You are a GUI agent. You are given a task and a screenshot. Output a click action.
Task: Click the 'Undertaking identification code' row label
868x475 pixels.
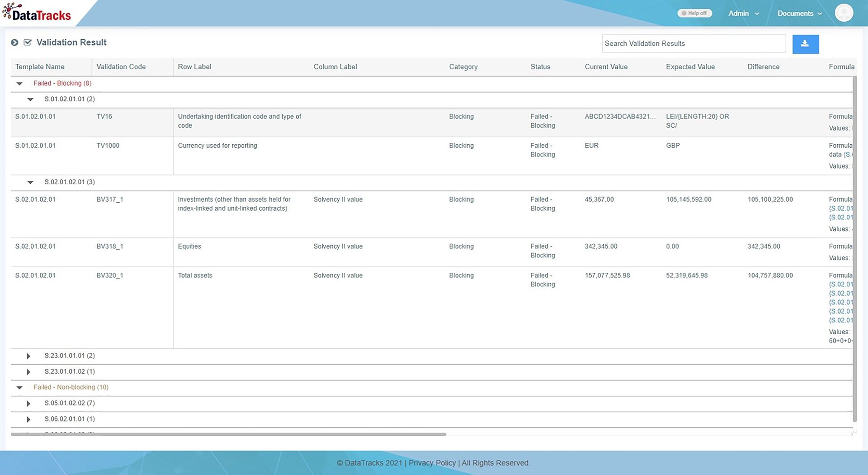[240, 121]
